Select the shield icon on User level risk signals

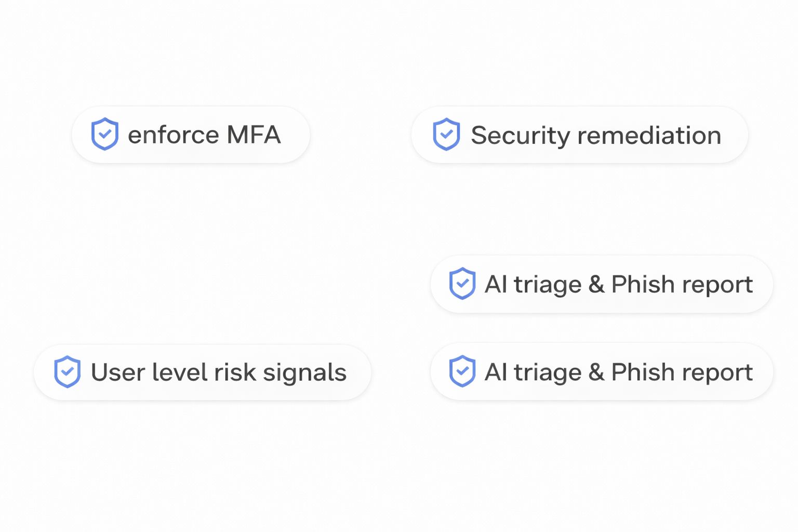pyautogui.click(x=67, y=371)
